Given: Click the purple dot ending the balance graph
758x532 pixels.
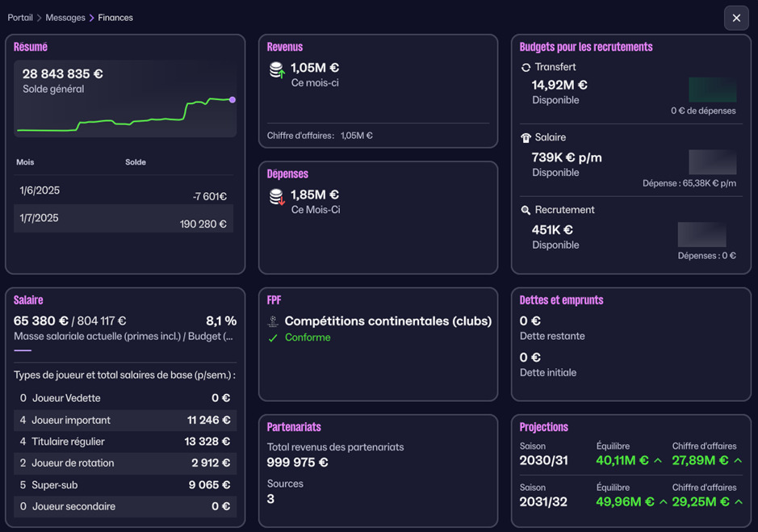Looking at the screenshot, I should point(232,100).
